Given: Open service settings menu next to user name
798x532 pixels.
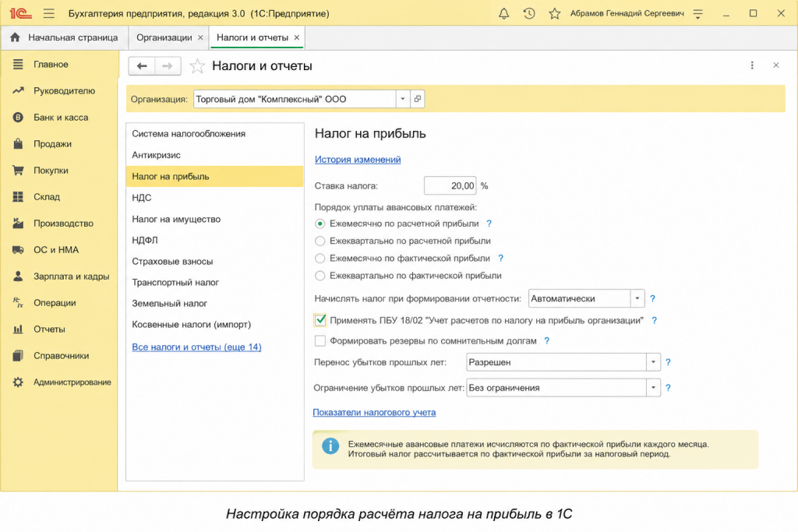Looking at the screenshot, I should pos(697,14).
